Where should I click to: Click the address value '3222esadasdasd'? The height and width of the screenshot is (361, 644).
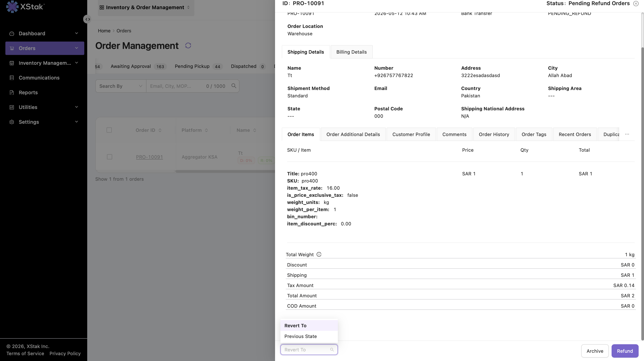480,76
